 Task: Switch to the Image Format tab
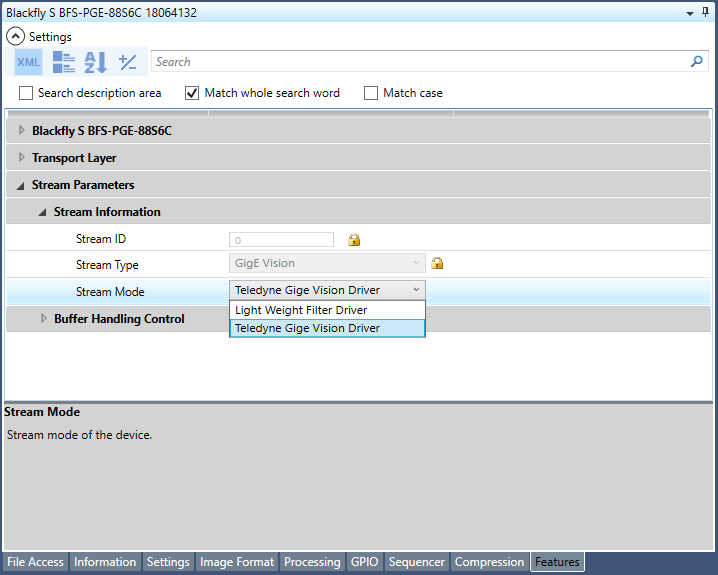coord(237,562)
